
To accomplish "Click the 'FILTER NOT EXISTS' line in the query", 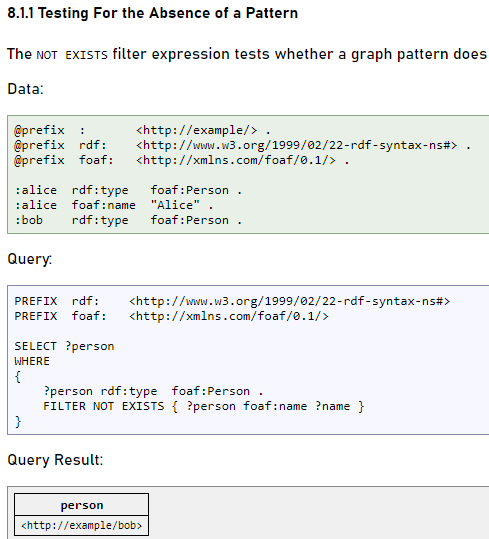I will pyautogui.click(x=203, y=406).
